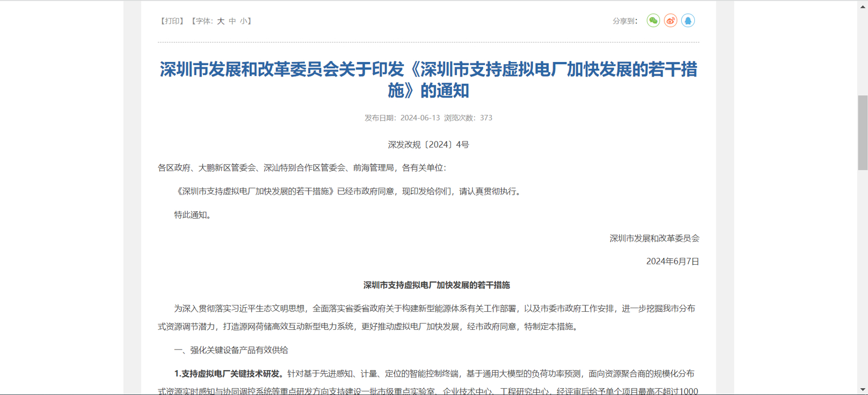The height and width of the screenshot is (395, 868).
Task: Click the vertical scrollbar thumb
Action: 863,132
